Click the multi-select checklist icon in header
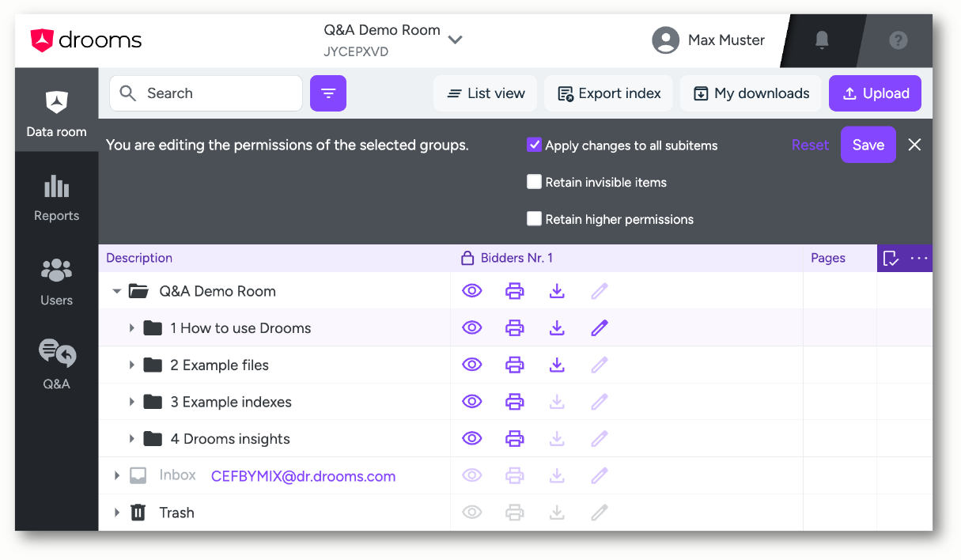 891,258
